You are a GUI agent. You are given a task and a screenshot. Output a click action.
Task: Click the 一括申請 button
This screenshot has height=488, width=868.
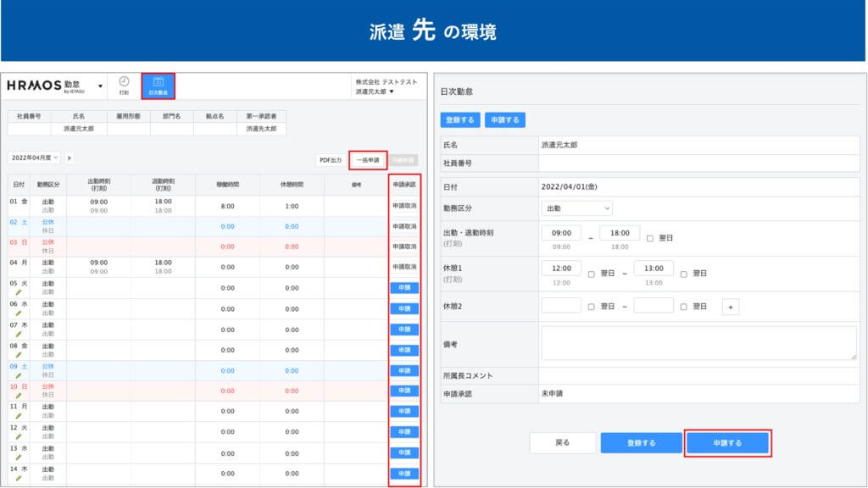(367, 159)
